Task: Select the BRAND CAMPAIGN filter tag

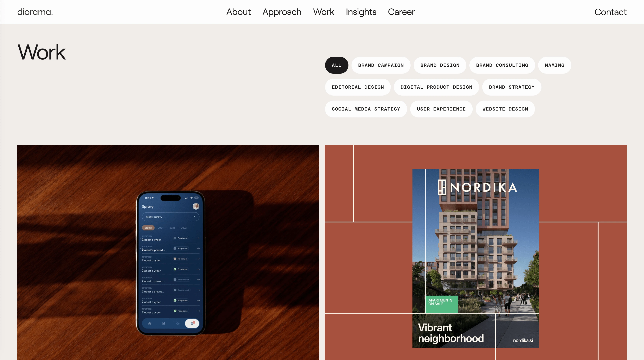Action: coord(381,65)
